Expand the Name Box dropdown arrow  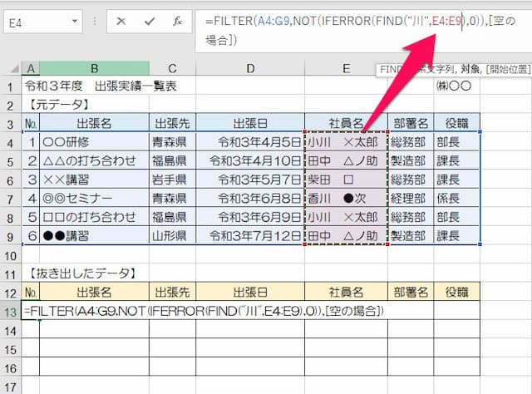pos(74,22)
